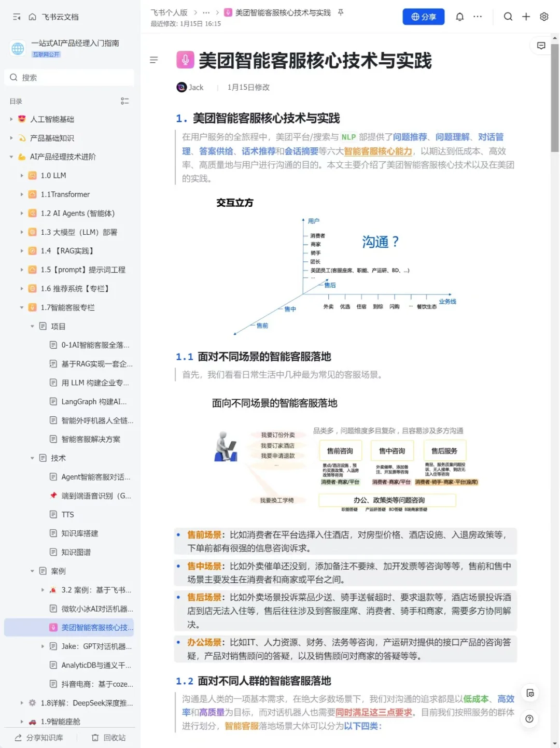This screenshot has height=748, width=560.
Task: Expand the Jake: GPT对话机器 node
Action: (x=43, y=646)
